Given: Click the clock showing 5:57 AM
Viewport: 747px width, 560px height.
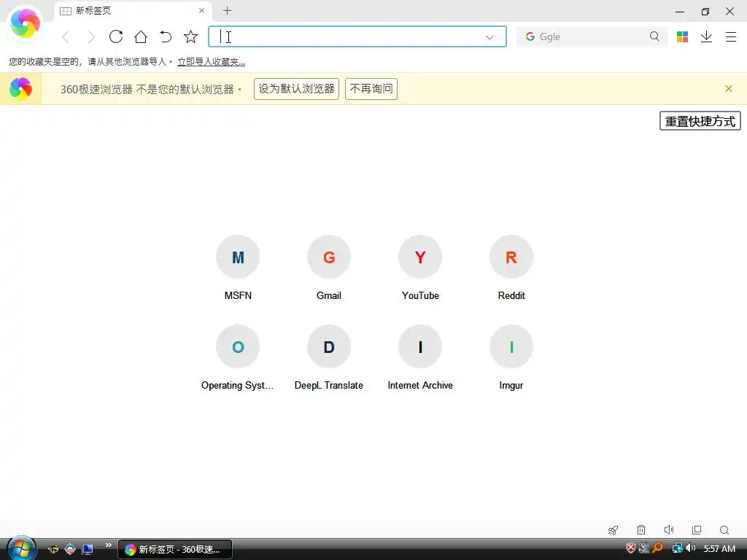Looking at the screenshot, I should click(x=719, y=549).
